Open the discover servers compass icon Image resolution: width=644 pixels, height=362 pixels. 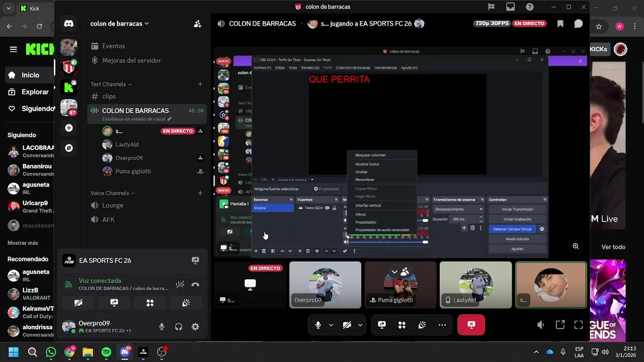pyautogui.click(x=69, y=148)
